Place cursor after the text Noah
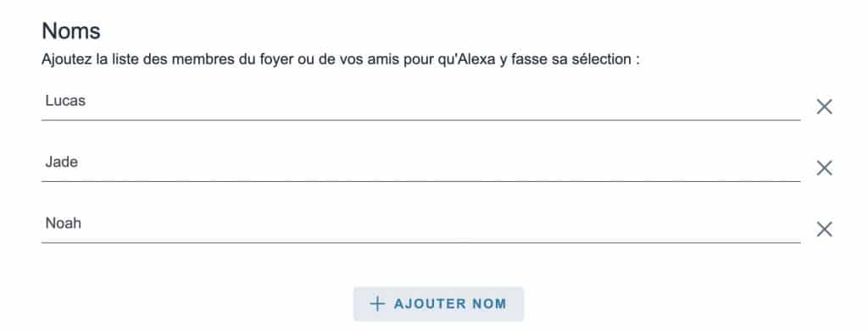The width and height of the screenshot is (868, 331). click(x=81, y=223)
